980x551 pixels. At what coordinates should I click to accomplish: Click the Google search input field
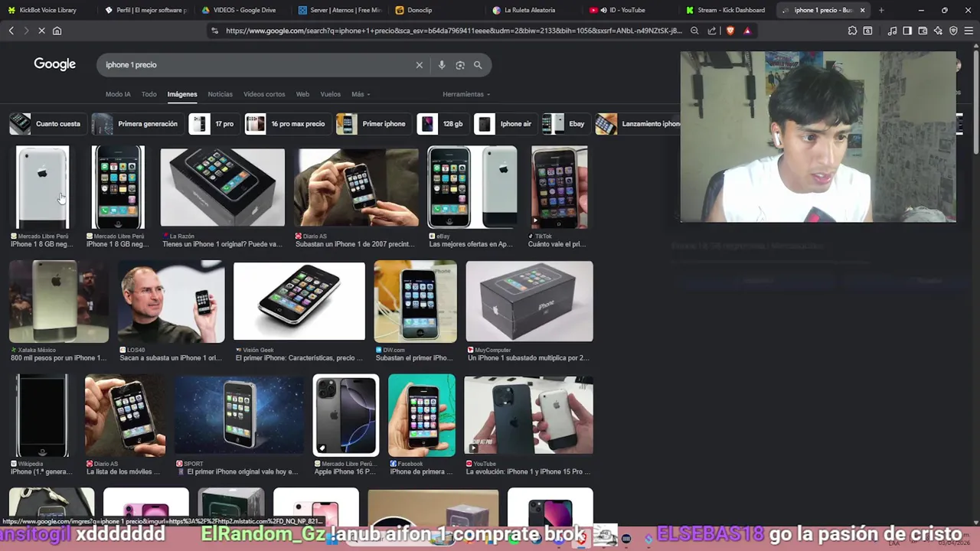[256, 65]
